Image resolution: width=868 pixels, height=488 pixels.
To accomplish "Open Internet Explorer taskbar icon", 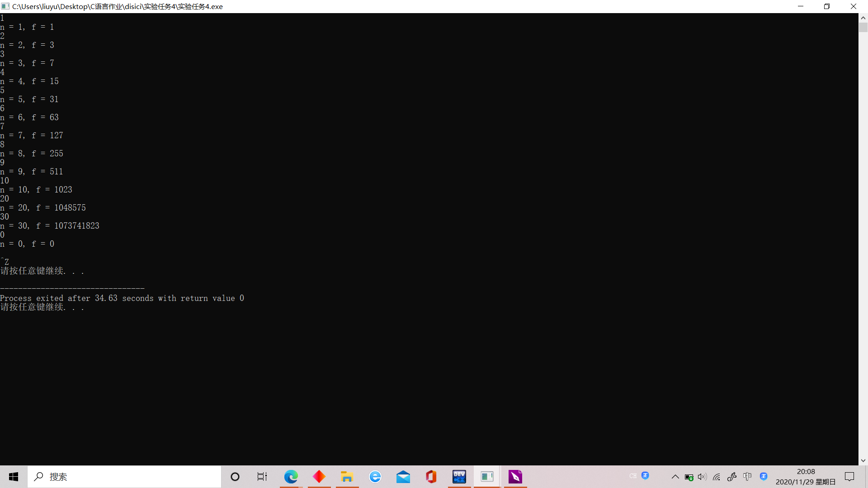I will (375, 477).
